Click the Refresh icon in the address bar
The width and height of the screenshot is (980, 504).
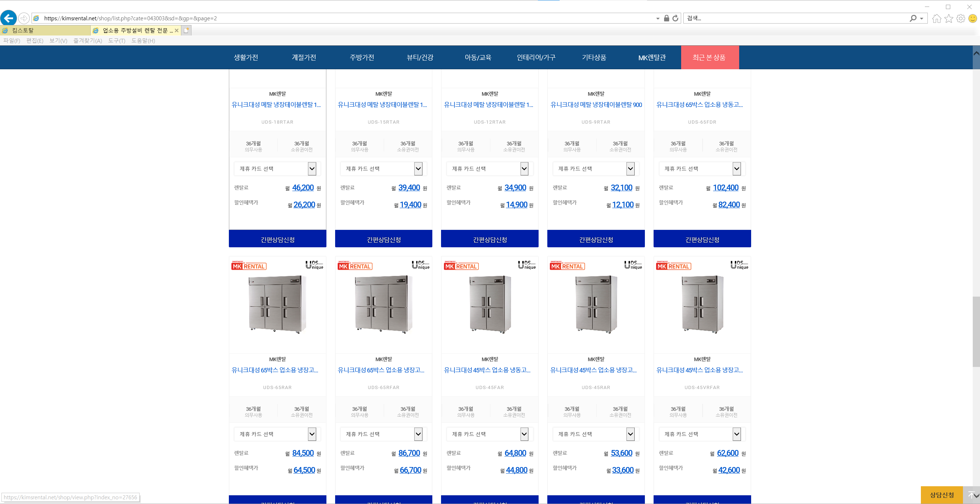675,18
